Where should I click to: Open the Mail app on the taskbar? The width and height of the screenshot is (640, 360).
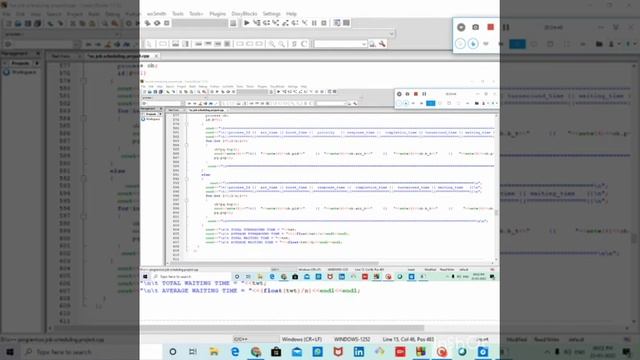(x=297, y=351)
